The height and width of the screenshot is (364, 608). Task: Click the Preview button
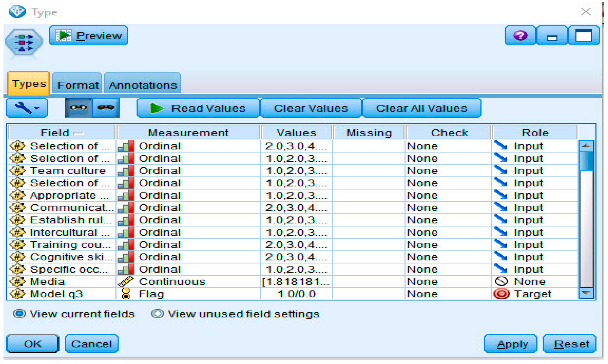click(x=89, y=36)
